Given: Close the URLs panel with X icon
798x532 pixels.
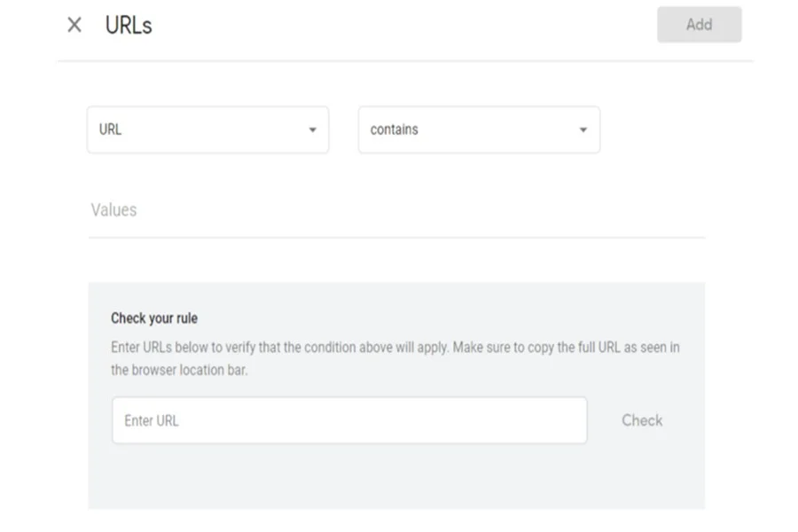Looking at the screenshot, I should coord(74,25).
